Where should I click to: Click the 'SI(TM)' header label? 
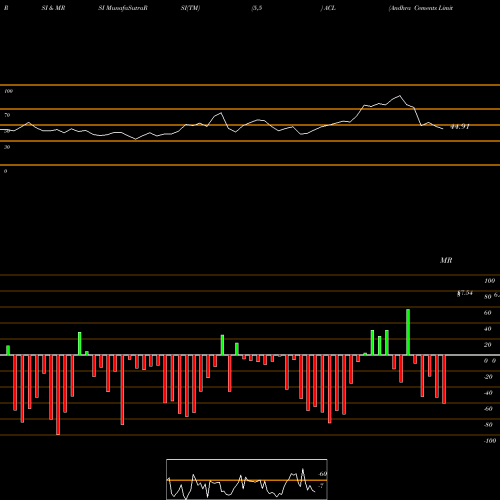[190, 8]
